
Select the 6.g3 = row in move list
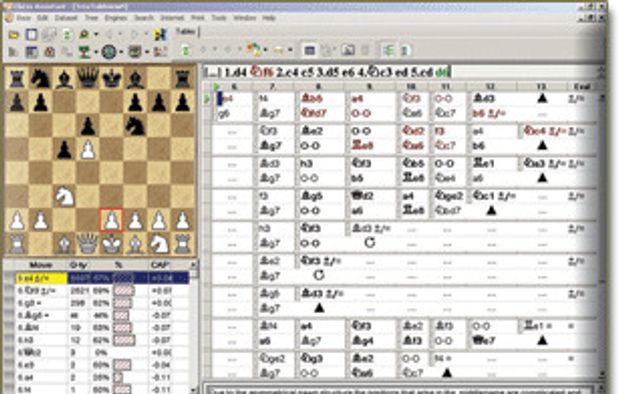point(102,303)
